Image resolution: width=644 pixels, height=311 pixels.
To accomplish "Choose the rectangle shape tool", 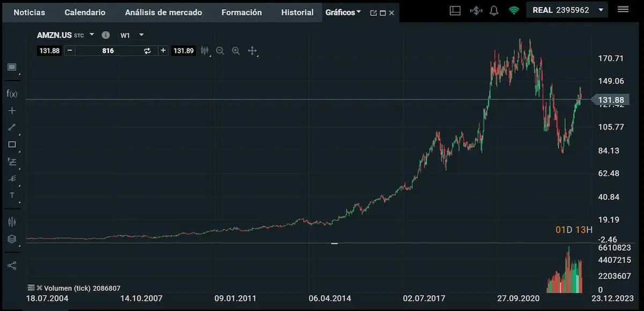I will pos(12,144).
